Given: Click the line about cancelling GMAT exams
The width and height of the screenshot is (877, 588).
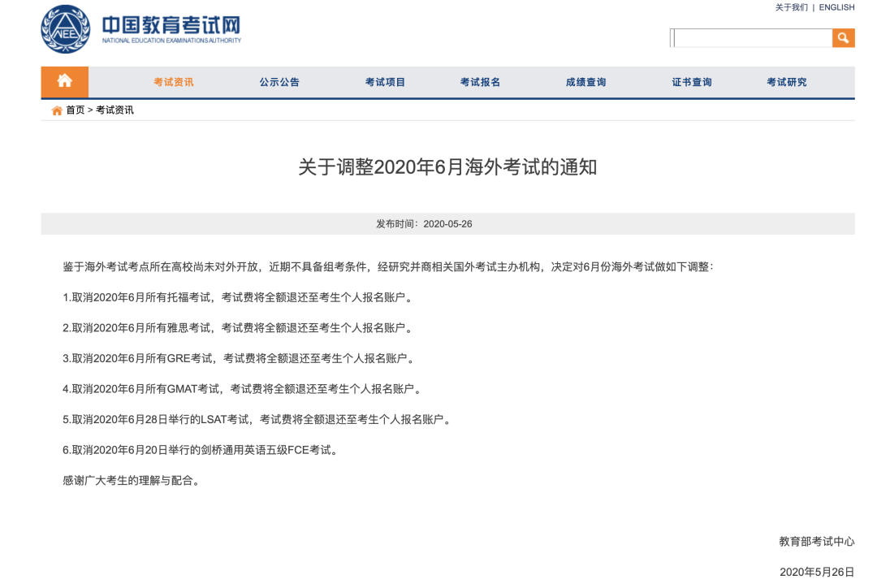Looking at the screenshot, I should (243, 389).
